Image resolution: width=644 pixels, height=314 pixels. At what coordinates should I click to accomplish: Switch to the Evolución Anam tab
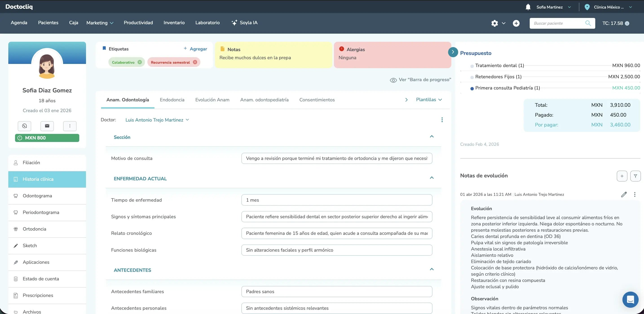(212, 100)
